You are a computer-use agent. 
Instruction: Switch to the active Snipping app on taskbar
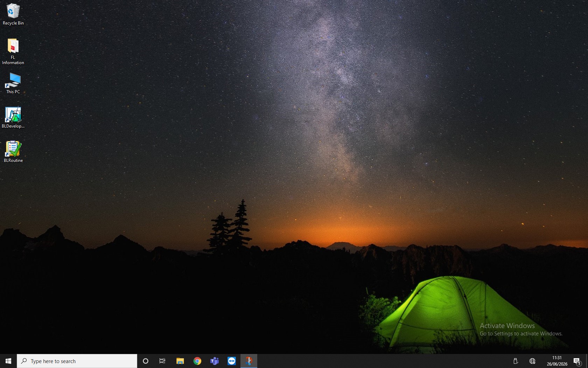point(249,361)
